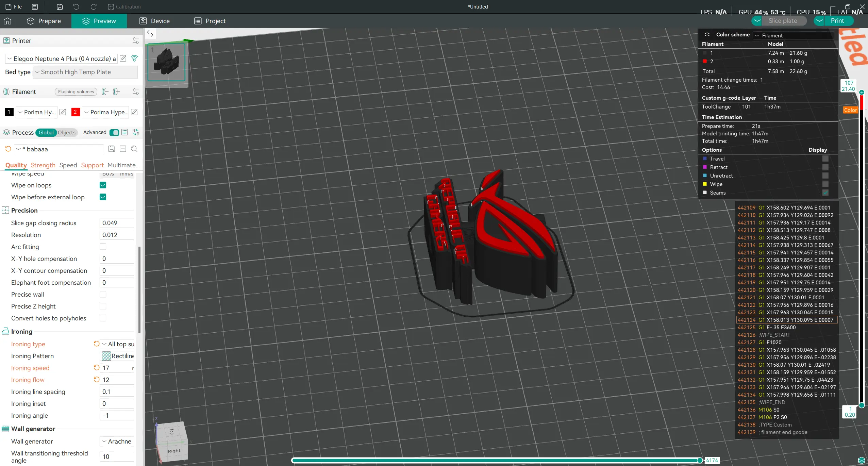868x466 pixels.
Task: Click the Save project icon in title bar
Action: (60, 6)
